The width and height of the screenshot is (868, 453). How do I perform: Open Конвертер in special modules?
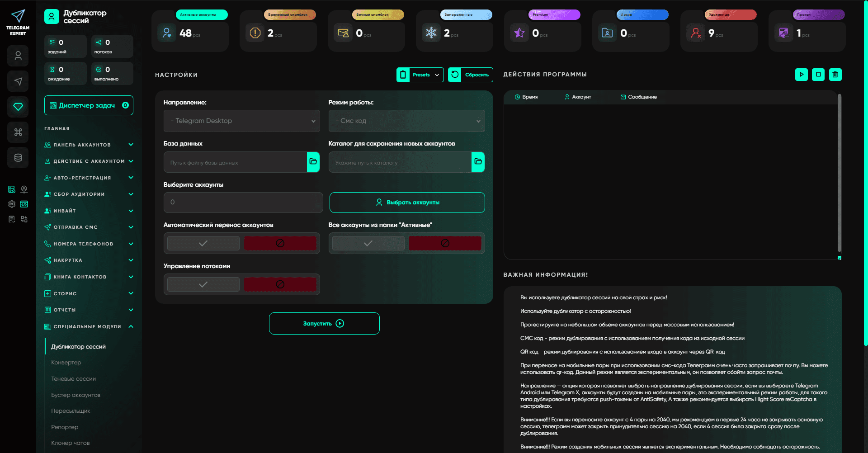tap(66, 363)
